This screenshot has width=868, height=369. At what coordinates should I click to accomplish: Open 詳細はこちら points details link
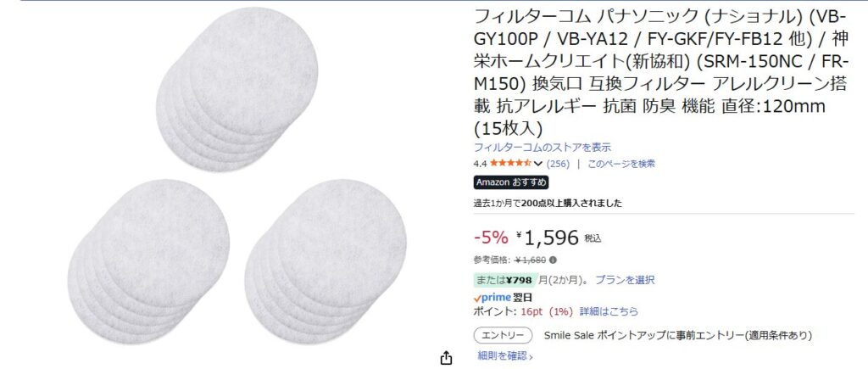click(609, 311)
